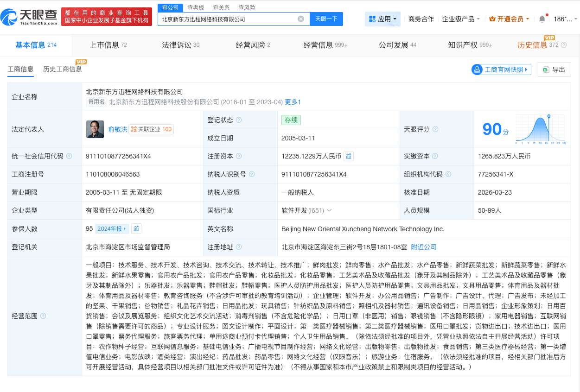Click the Excel export icon beside 导出
580x392 pixels.
coord(546,69)
